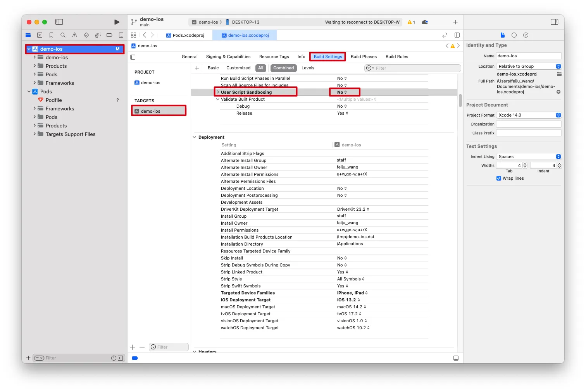The width and height of the screenshot is (586, 392).
Task: Open the Build Rules tab
Action: [397, 57]
